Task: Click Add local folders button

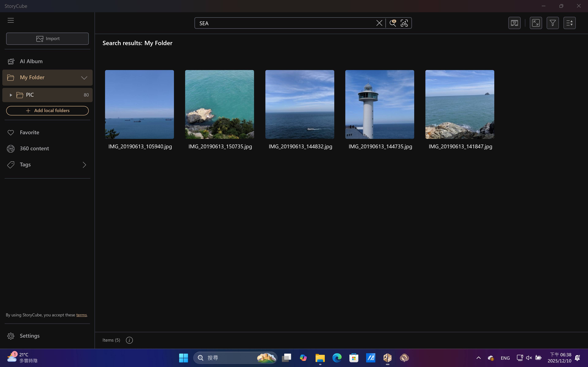Action: tap(47, 111)
